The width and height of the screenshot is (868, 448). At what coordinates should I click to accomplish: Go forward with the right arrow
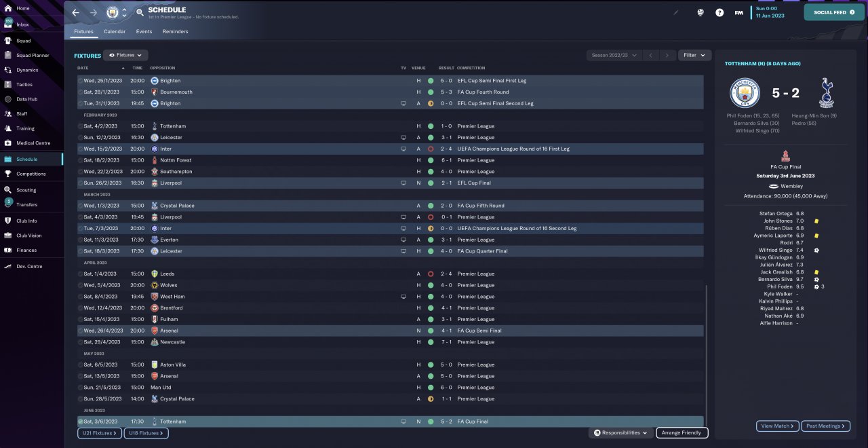point(94,12)
